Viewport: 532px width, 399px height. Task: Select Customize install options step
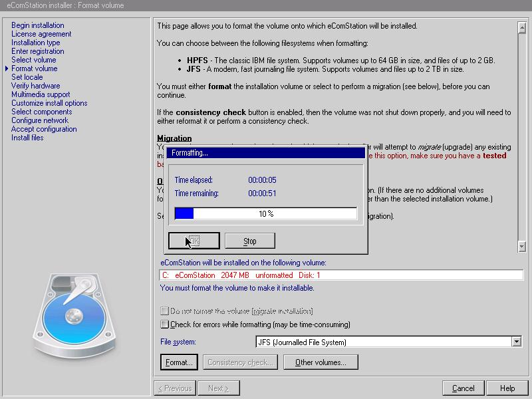pos(49,103)
